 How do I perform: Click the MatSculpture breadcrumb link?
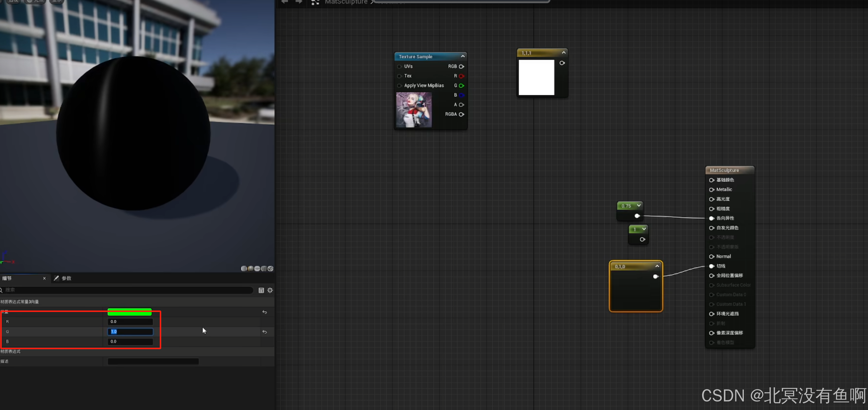click(346, 2)
